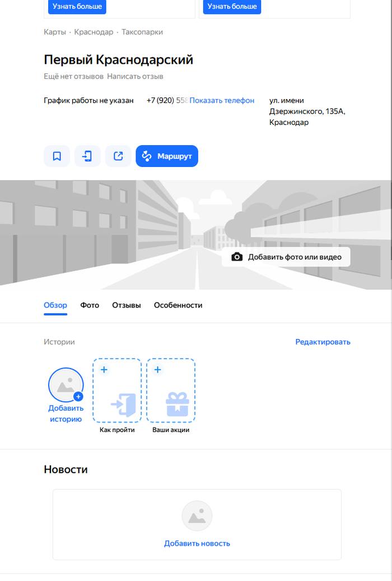The image size is (392, 581).
Task: Open Карты breadcrumb link
Action: pos(55,32)
